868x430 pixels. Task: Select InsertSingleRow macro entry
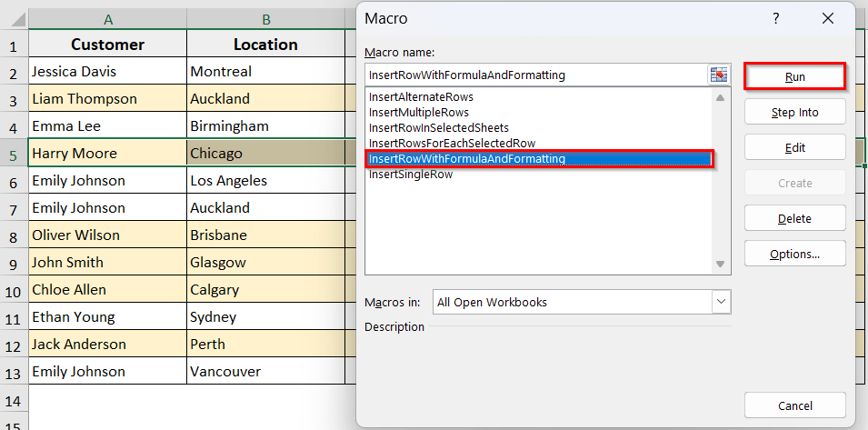click(410, 175)
